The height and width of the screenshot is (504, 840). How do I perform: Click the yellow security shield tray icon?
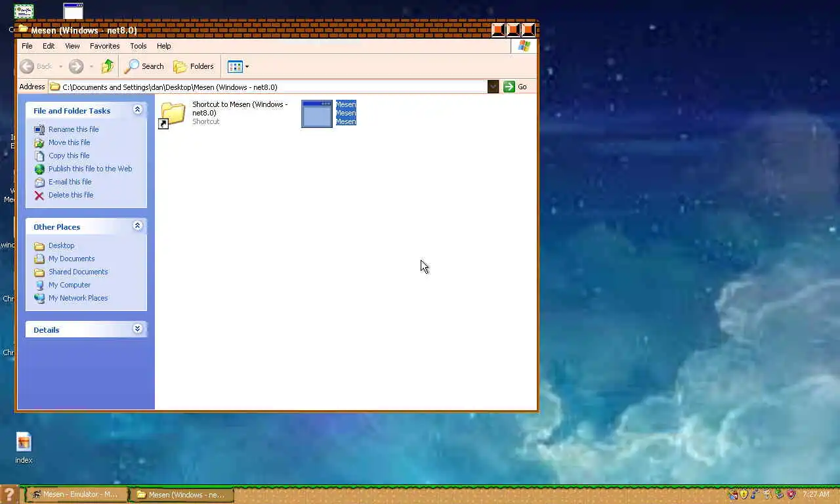click(x=744, y=494)
